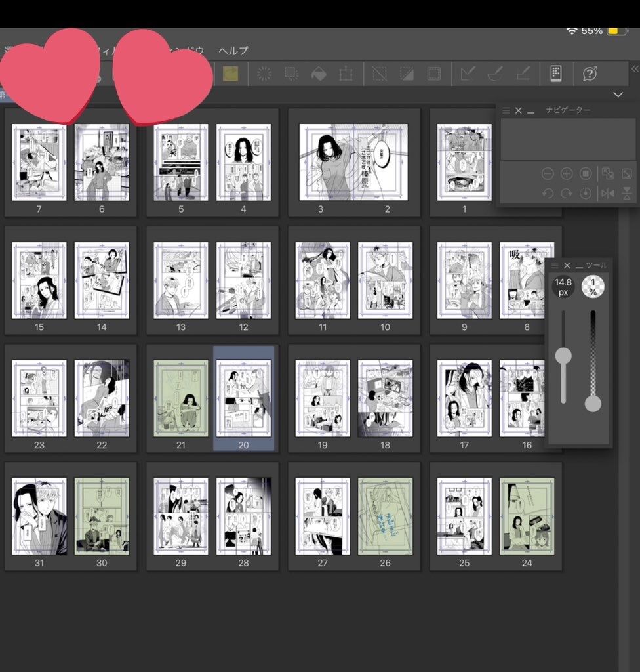Viewport: 640px width, 672px height.
Task: Select page 23 thumbnail
Action: [x=39, y=398]
